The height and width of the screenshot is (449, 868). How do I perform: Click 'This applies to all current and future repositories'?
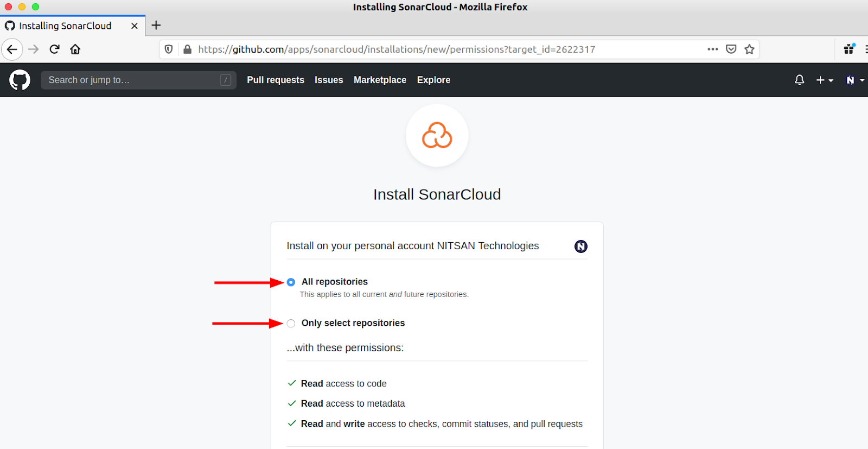384,294
